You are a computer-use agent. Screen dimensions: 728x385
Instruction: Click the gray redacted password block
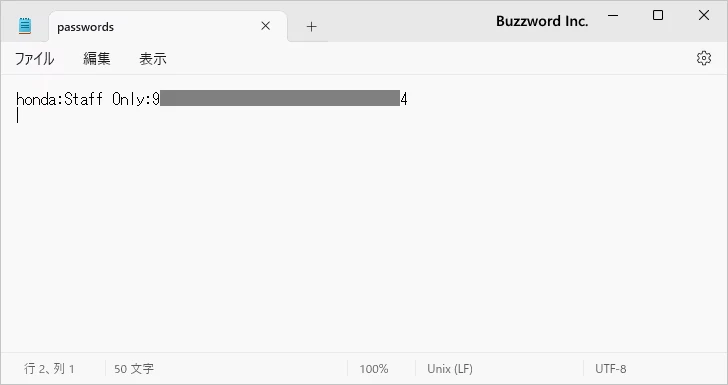tap(280, 98)
